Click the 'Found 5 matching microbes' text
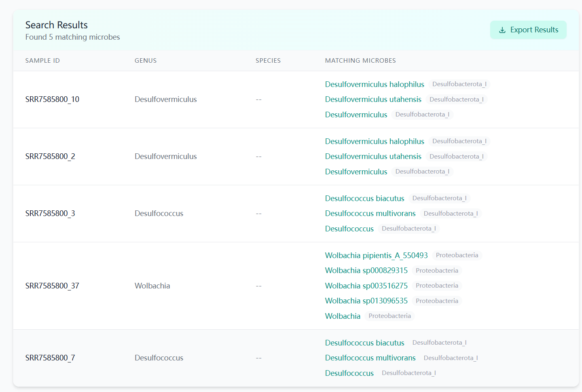Screen dimensions: 582x392 tap(73, 37)
